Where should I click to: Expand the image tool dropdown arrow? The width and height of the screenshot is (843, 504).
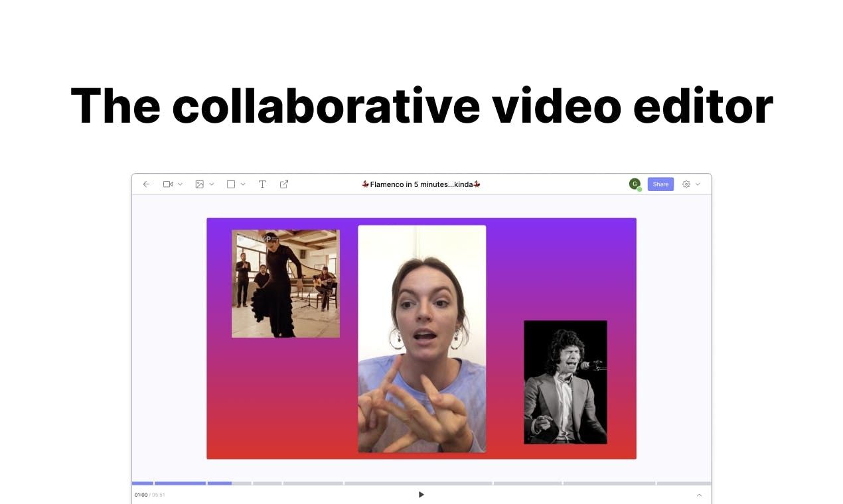coord(212,184)
